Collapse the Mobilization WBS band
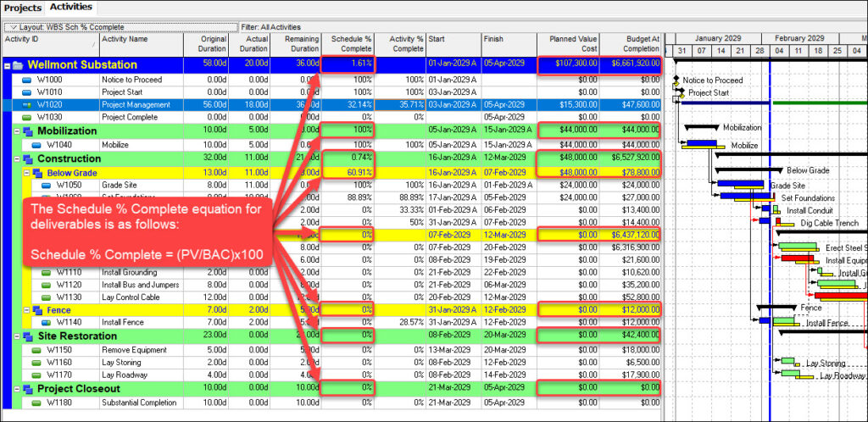This screenshot has height=422, width=868. pyautogui.click(x=17, y=131)
